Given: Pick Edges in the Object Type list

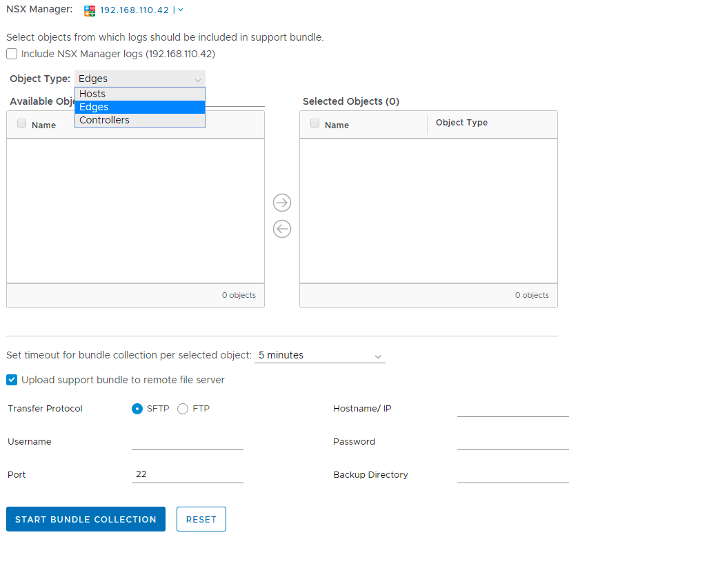Looking at the screenshot, I should (140, 107).
